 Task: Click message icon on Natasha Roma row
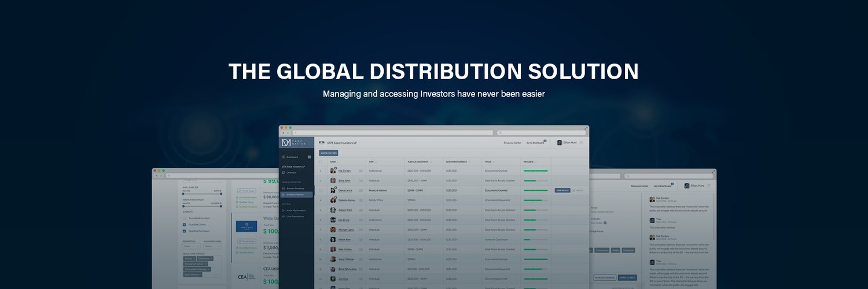(x=361, y=200)
